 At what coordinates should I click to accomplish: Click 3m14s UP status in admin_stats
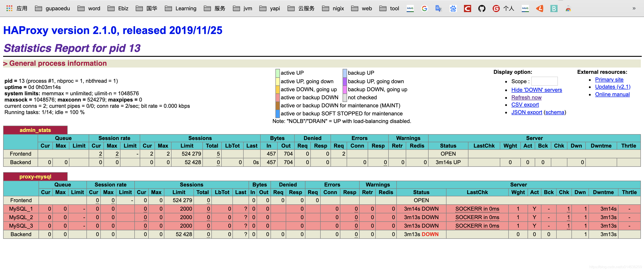pyautogui.click(x=448, y=162)
